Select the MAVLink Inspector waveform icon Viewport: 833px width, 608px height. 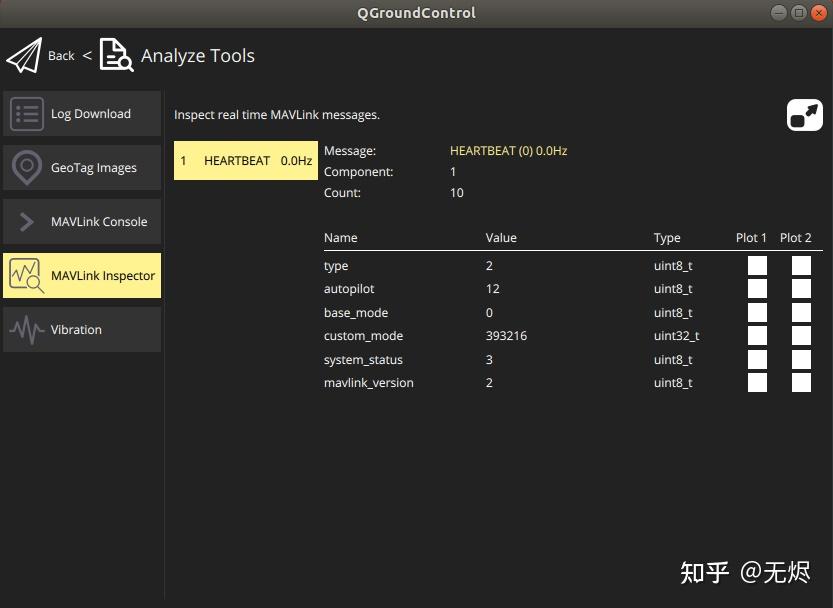pos(26,275)
